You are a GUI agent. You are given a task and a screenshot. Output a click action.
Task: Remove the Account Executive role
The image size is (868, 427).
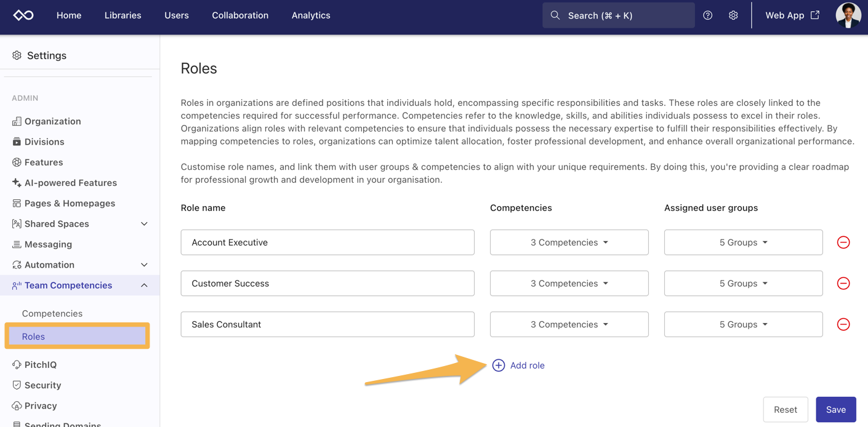click(843, 242)
